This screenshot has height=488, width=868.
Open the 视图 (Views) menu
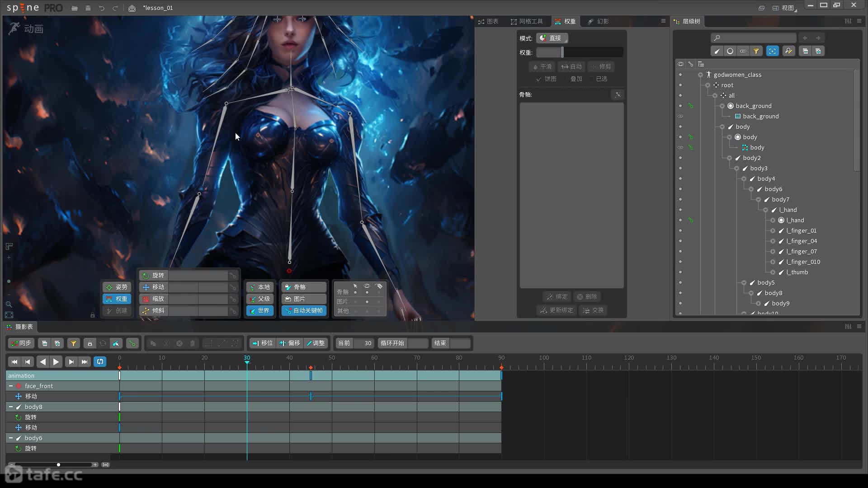pyautogui.click(x=784, y=8)
